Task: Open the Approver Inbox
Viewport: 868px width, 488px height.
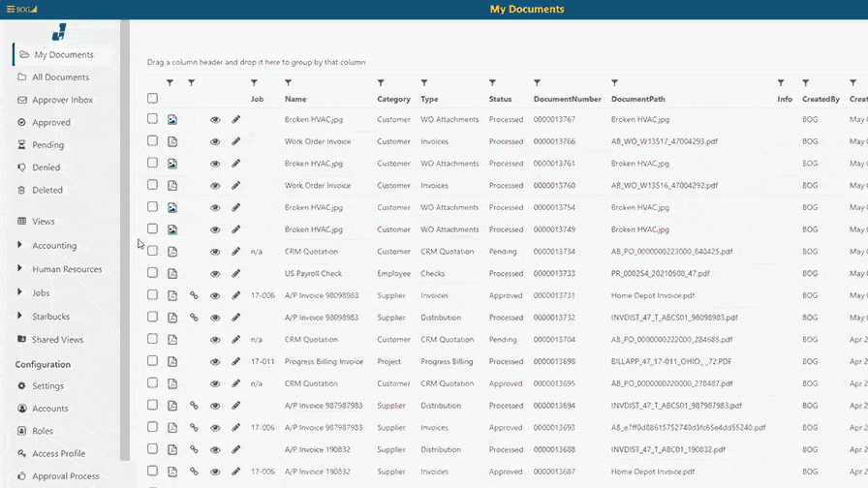Action: [62, 100]
